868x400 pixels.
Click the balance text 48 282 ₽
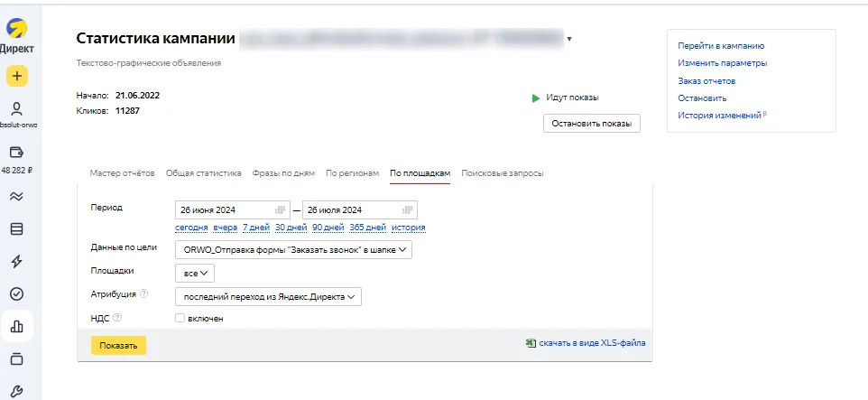click(17, 170)
